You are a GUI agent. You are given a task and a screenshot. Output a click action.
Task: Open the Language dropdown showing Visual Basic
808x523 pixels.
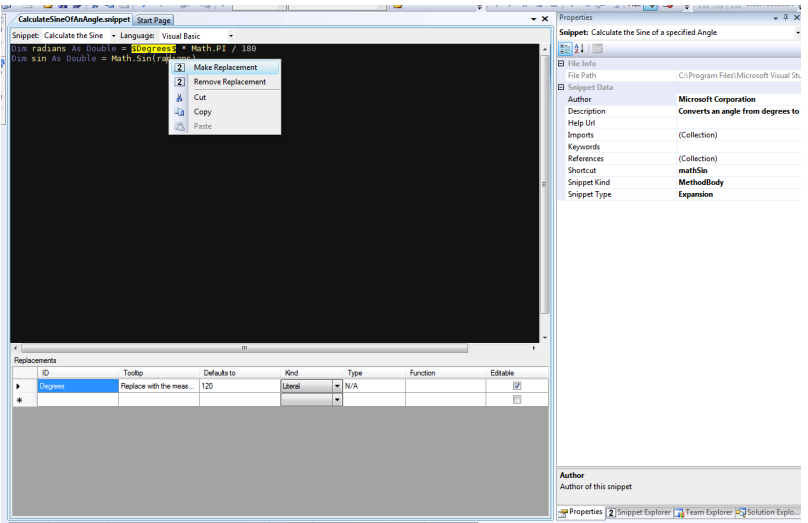coord(231,36)
